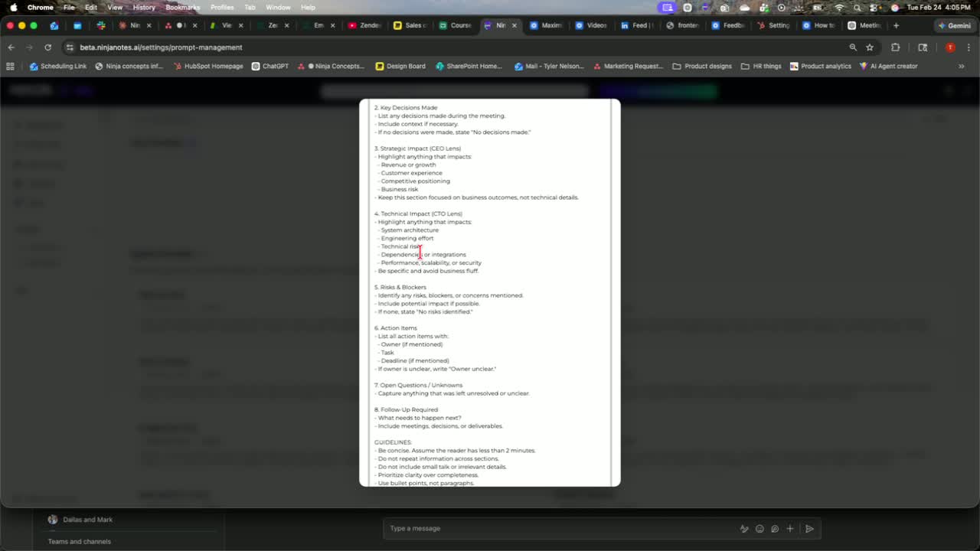
Task: Open the emoji picker in message box
Action: click(x=759, y=528)
